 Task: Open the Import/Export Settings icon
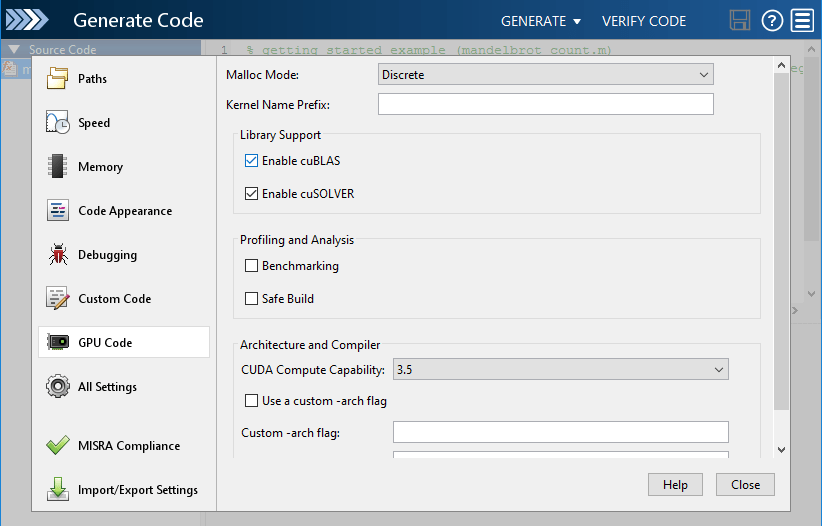58,490
